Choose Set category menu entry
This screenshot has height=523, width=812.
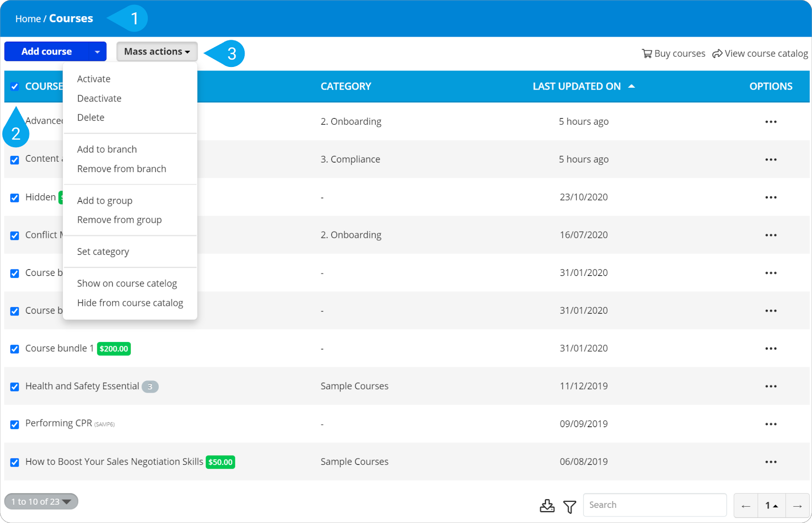[x=103, y=252]
